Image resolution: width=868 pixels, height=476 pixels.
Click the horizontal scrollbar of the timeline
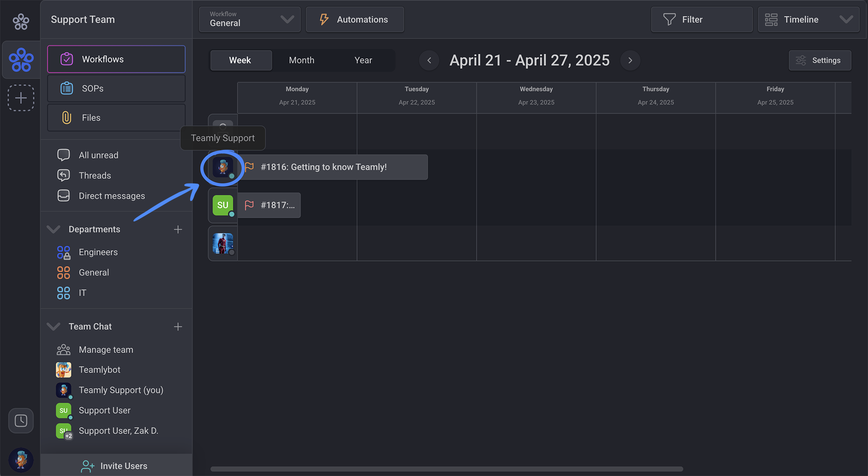(x=447, y=469)
